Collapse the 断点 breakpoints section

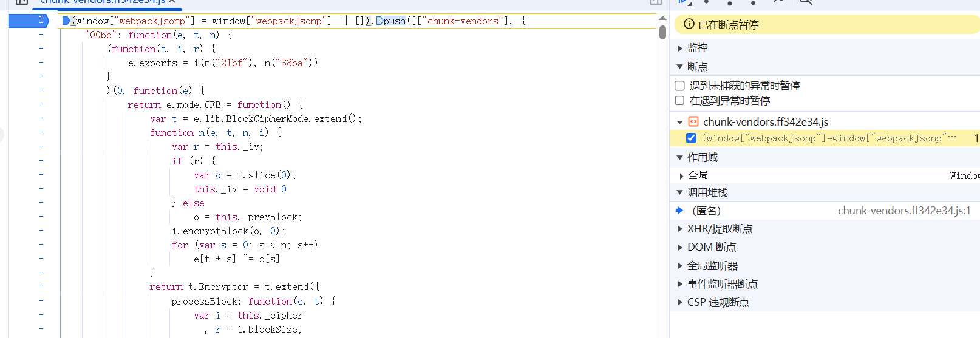[698, 67]
